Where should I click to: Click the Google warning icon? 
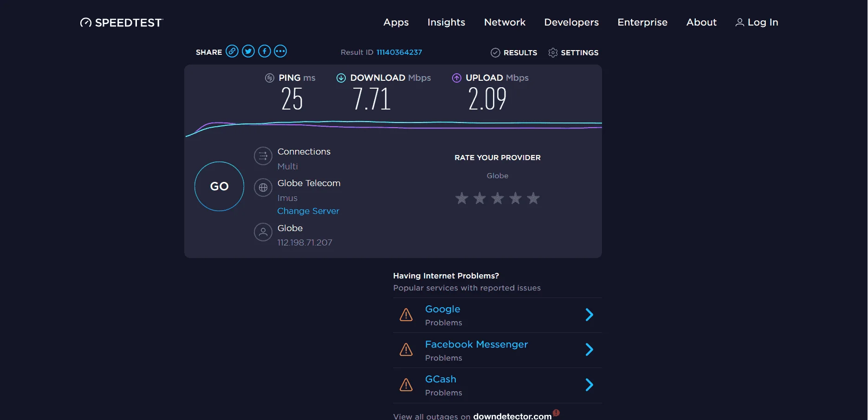[x=406, y=315]
